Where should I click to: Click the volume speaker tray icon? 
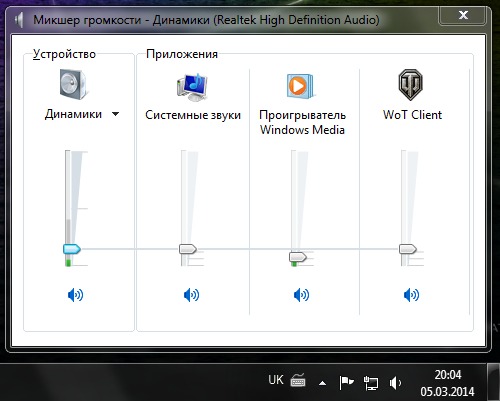[x=395, y=383]
